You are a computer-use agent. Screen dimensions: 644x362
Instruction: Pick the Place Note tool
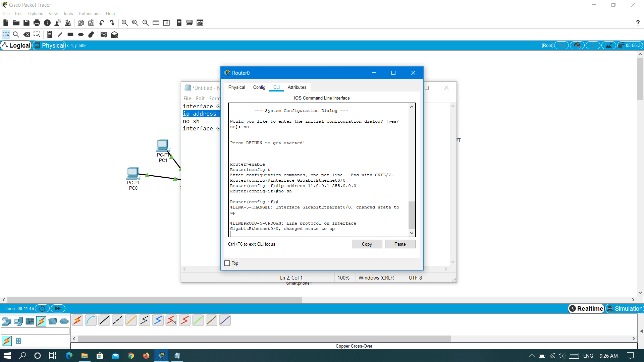50,35
